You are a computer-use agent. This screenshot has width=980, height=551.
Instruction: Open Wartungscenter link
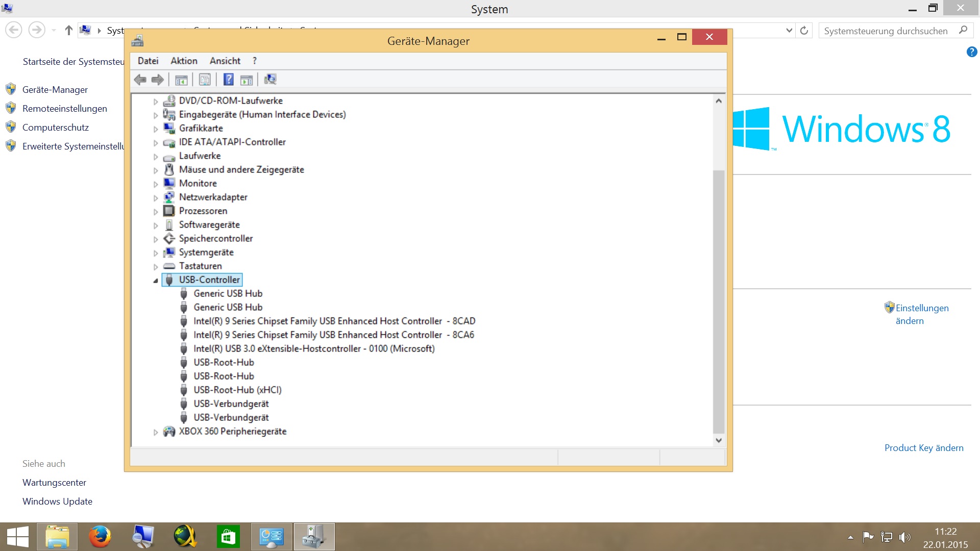(54, 483)
